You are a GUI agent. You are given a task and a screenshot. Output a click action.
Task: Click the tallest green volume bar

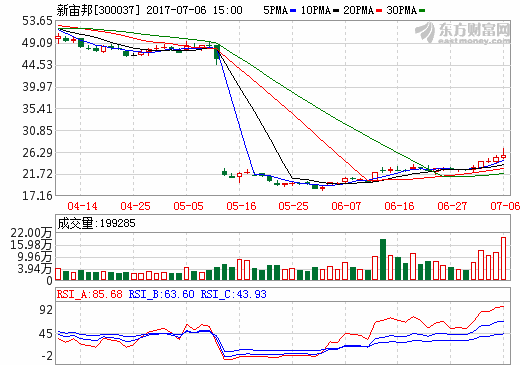[383, 259]
